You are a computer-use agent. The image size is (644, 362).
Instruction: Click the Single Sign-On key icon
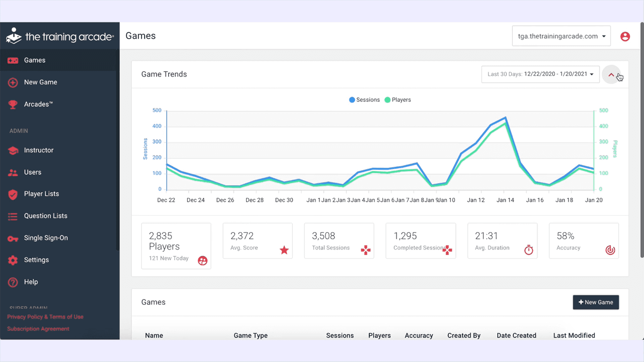pos(13,239)
